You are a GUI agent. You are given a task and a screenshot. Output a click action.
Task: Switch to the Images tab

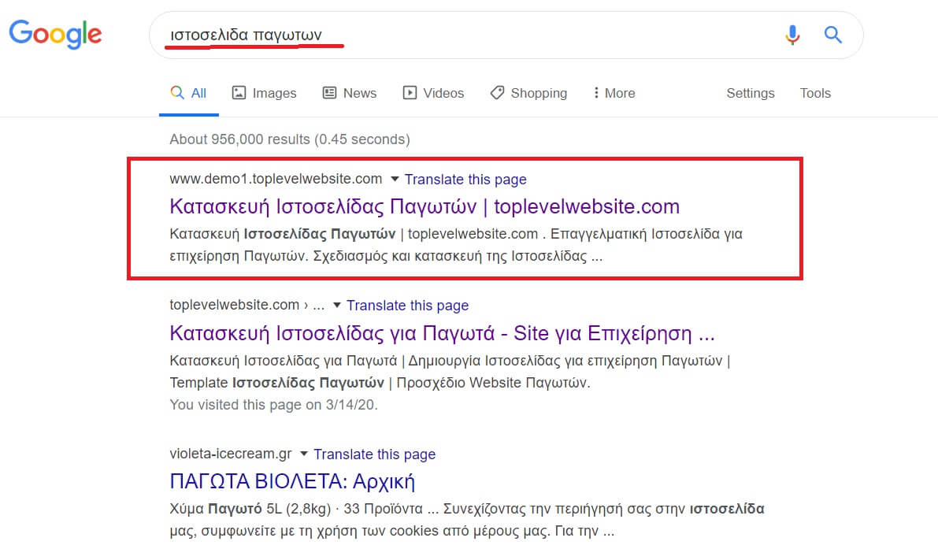tap(265, 93)
